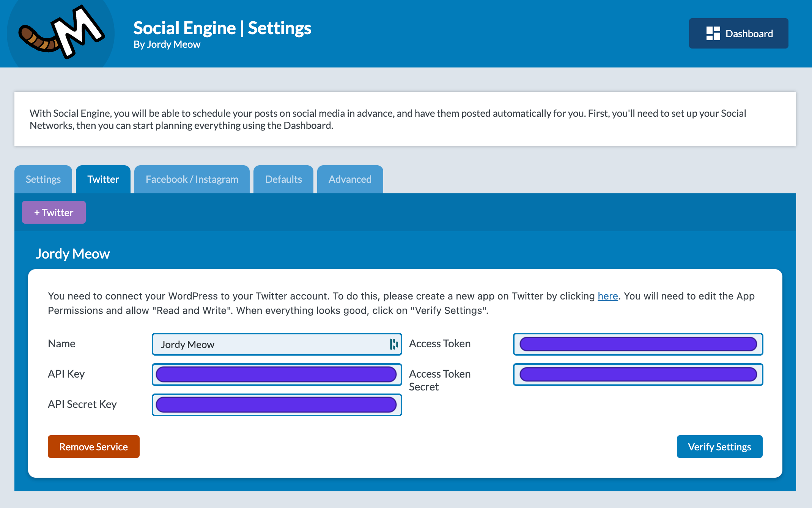
Task: Click Verify Settings button
Action: click(719, 447)
